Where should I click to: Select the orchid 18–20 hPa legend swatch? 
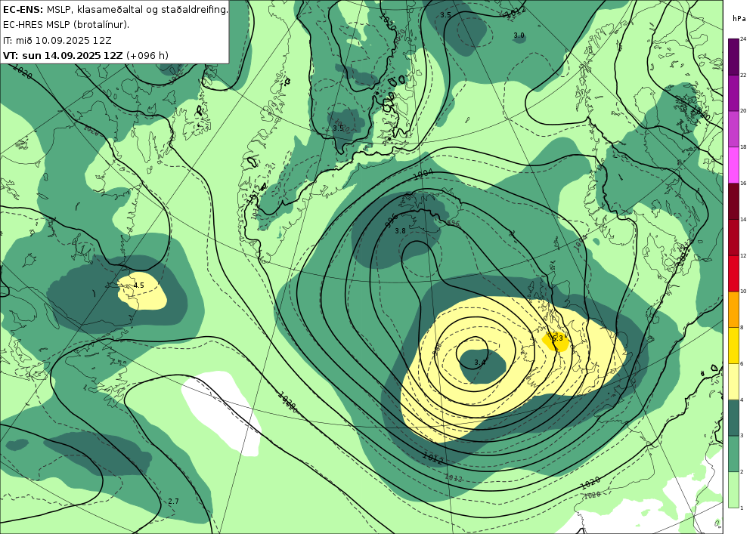click(x=734, y=128)
